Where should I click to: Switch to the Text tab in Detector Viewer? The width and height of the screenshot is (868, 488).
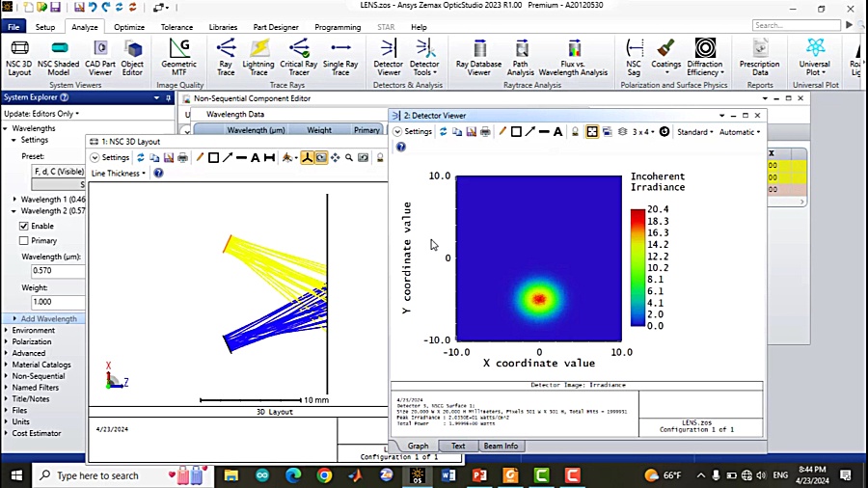pos(458,446)
